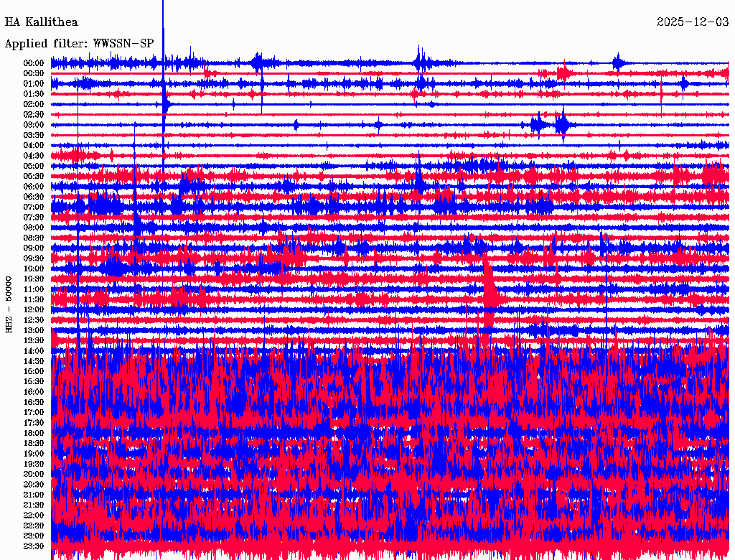Select the 14:30 time label
This screenshot has width=735, height=560.
[34, 361]
